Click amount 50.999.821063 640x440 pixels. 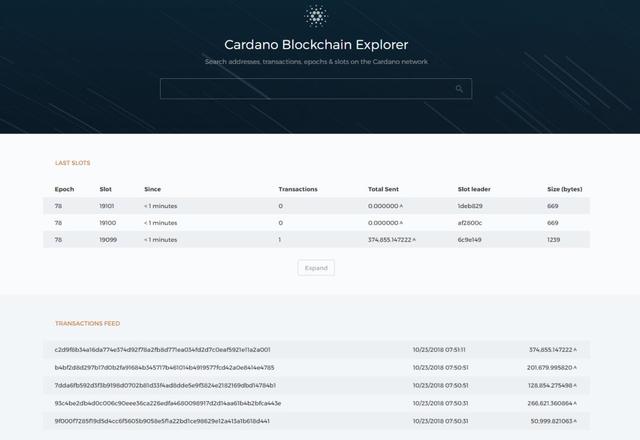[x=553, y=421]
